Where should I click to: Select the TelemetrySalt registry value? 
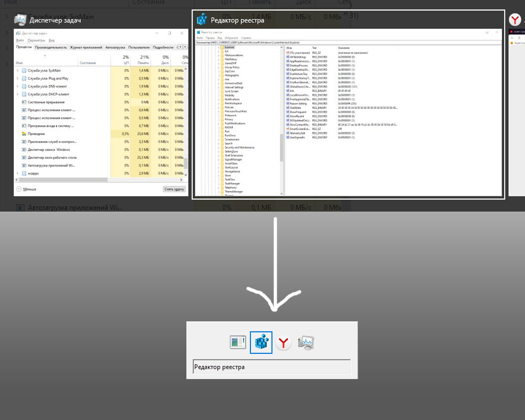click(297, 133)
